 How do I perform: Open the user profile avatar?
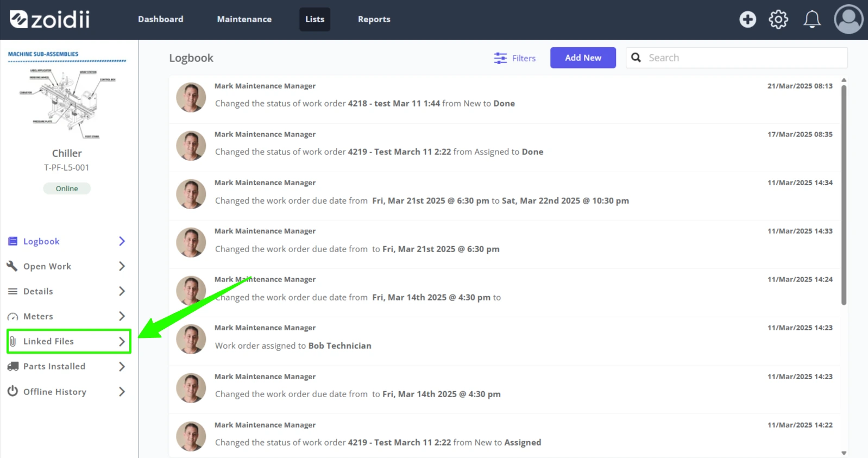click(x=848, y=20)
